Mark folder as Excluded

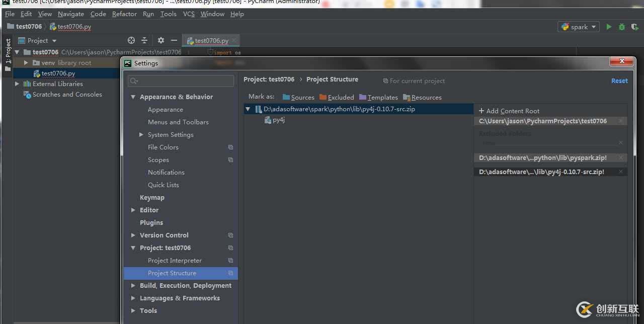pos(337,98)
